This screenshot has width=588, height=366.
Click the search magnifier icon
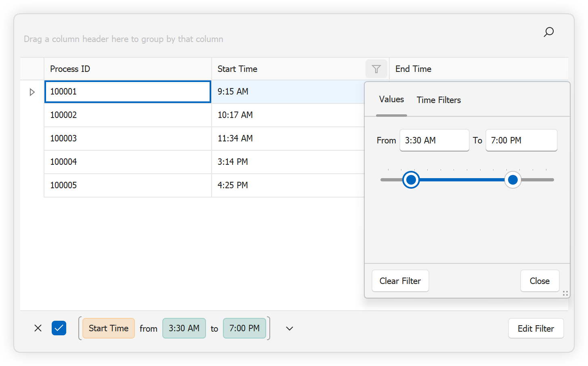(548, 32)
